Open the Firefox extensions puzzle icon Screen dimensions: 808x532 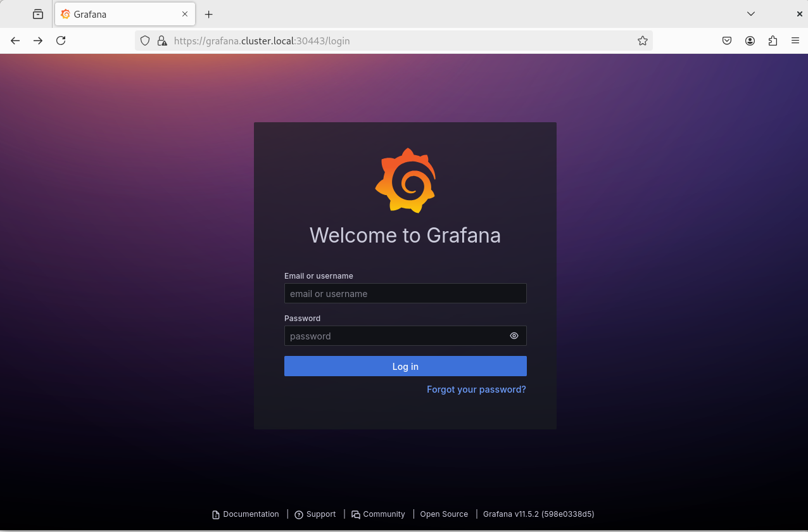pyautogui.click(x=773, y=41)
